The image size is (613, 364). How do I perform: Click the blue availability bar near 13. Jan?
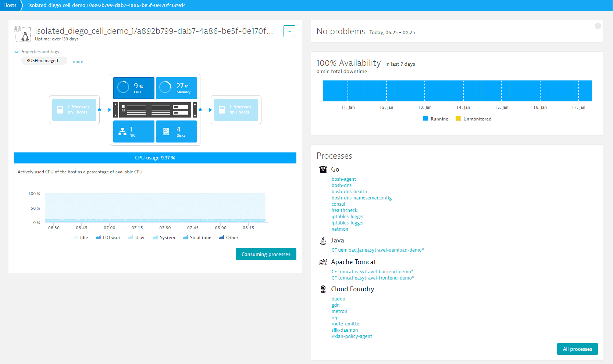[425, 91]
